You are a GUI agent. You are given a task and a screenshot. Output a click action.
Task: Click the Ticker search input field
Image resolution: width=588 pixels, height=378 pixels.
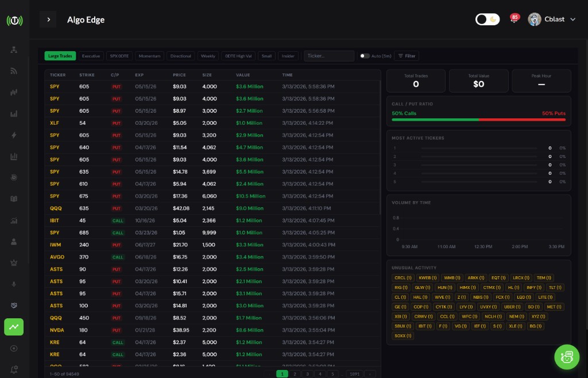[329, 56]
